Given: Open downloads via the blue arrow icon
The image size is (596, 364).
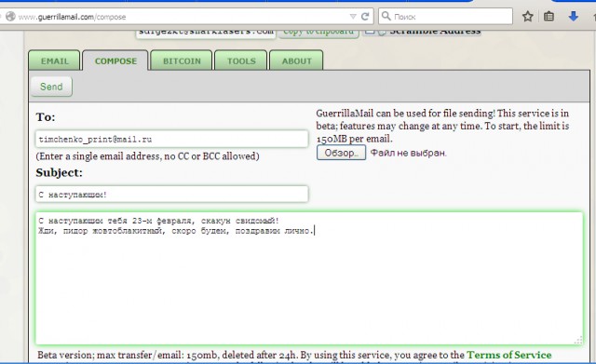Looking at the screenshot, I should (574, 17).
